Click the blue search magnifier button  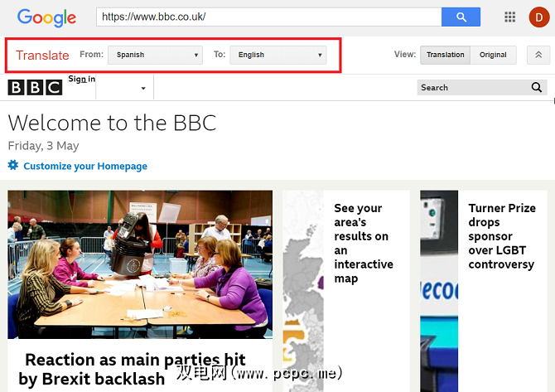coord(461,17)
